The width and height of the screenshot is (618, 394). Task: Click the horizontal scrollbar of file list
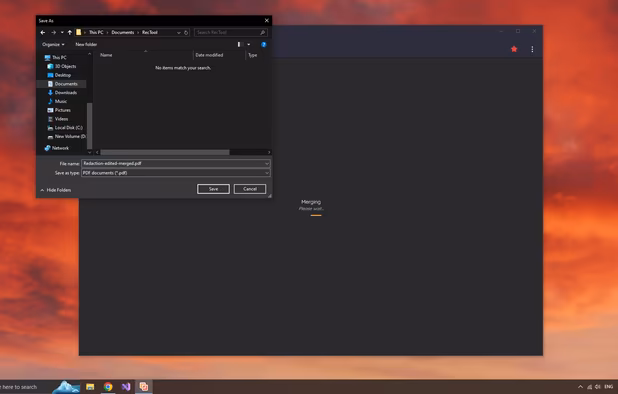(x=165, y=152)
